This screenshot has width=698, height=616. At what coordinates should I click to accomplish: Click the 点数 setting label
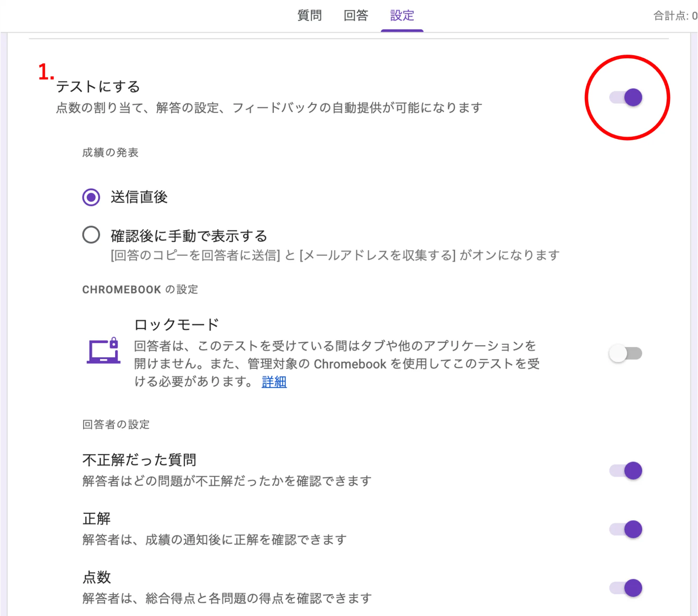(x=96, y=577)
